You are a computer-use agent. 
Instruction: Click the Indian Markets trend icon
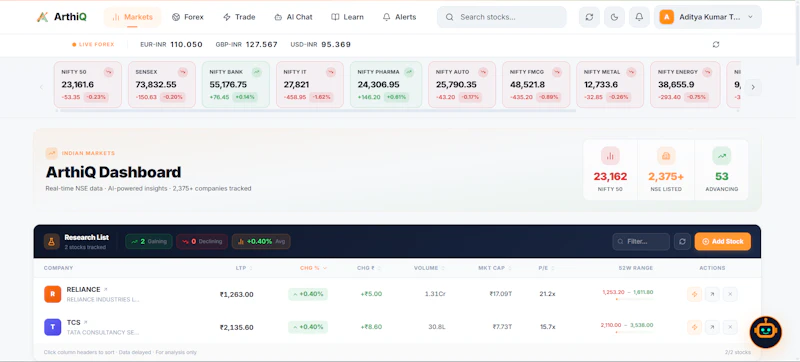point(52,153)
